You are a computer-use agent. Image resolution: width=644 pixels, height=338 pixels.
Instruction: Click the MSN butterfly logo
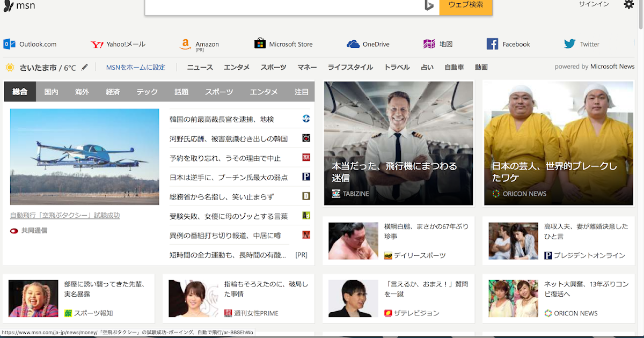9,6
